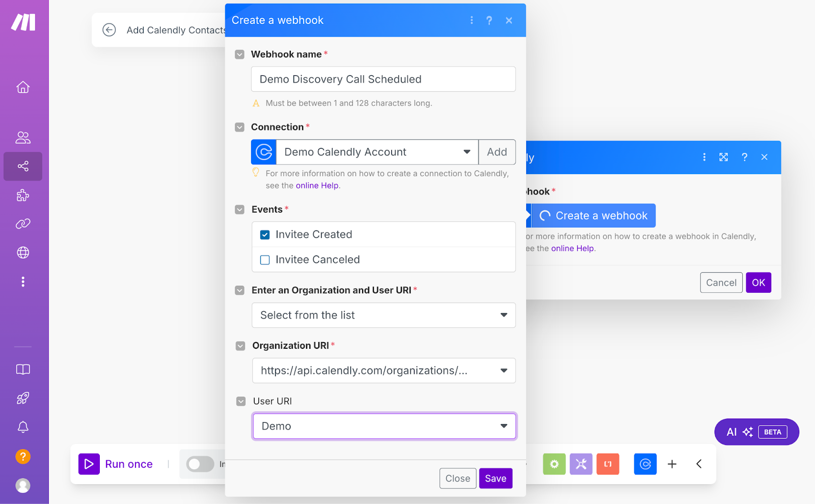Go to Home in sidebar
This screenshot has width=815, height=504.
23,87
